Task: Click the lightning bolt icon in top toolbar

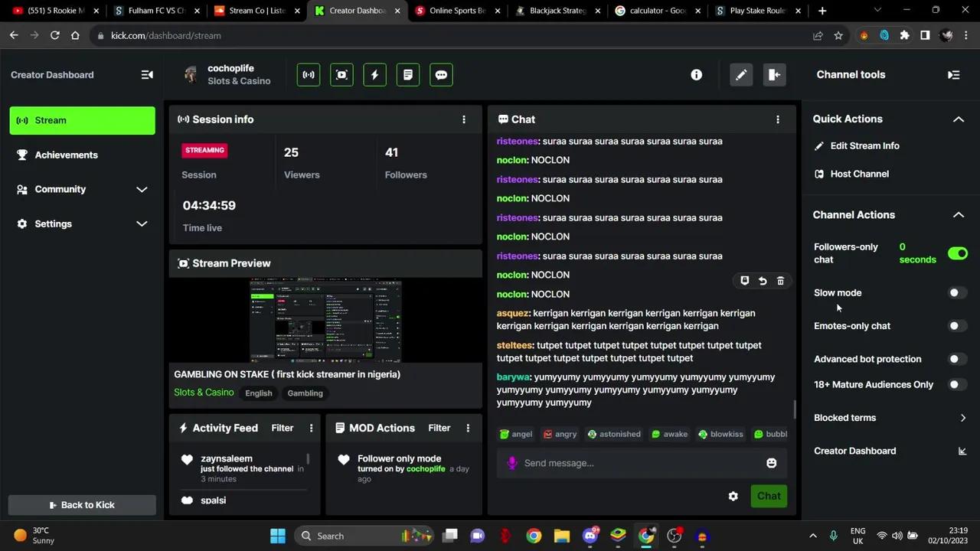Action: [x=374, y=75]
